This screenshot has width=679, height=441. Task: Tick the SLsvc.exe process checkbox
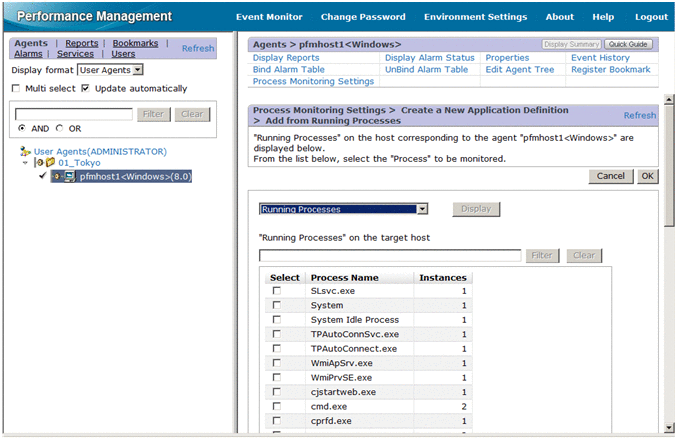(x=277, y=291)
